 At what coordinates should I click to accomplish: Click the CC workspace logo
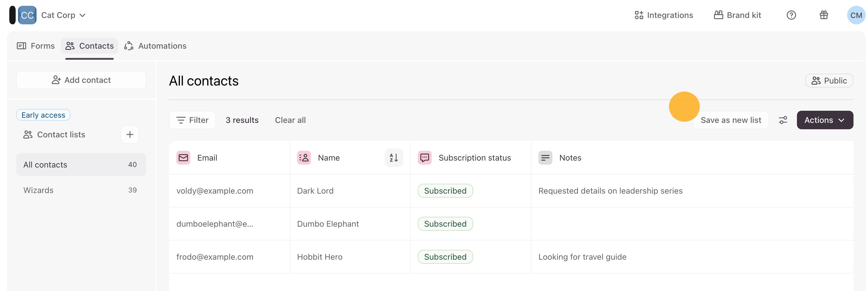[27, 15]
